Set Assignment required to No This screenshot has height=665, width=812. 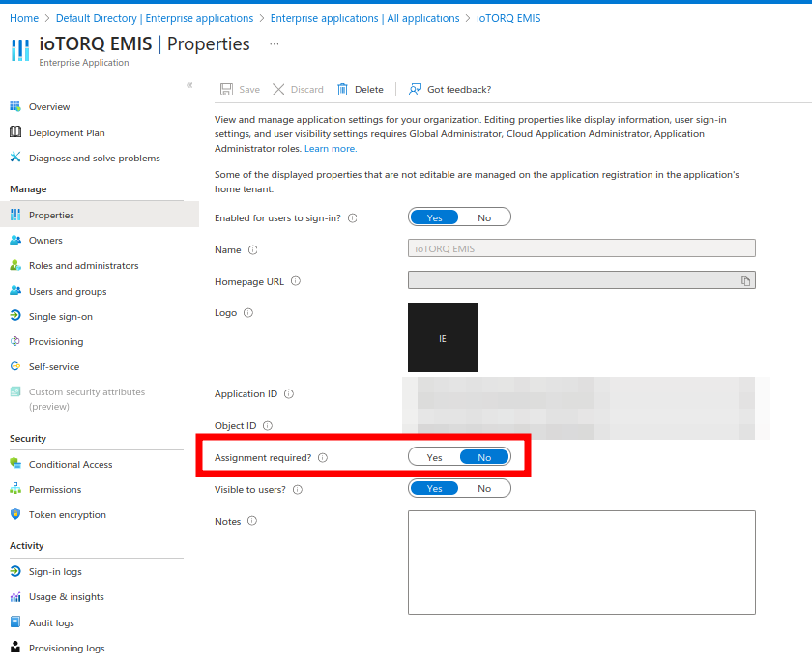point(484,457)
